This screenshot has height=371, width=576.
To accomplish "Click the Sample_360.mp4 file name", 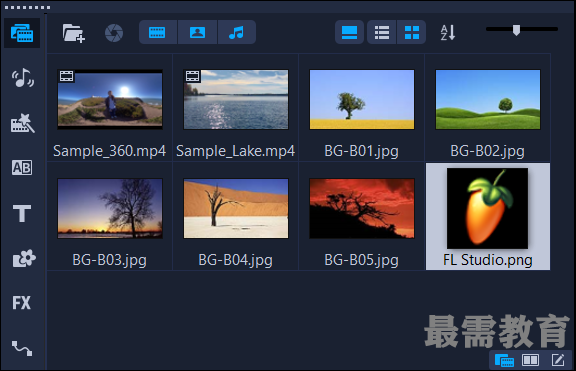I will click(109, 151).
